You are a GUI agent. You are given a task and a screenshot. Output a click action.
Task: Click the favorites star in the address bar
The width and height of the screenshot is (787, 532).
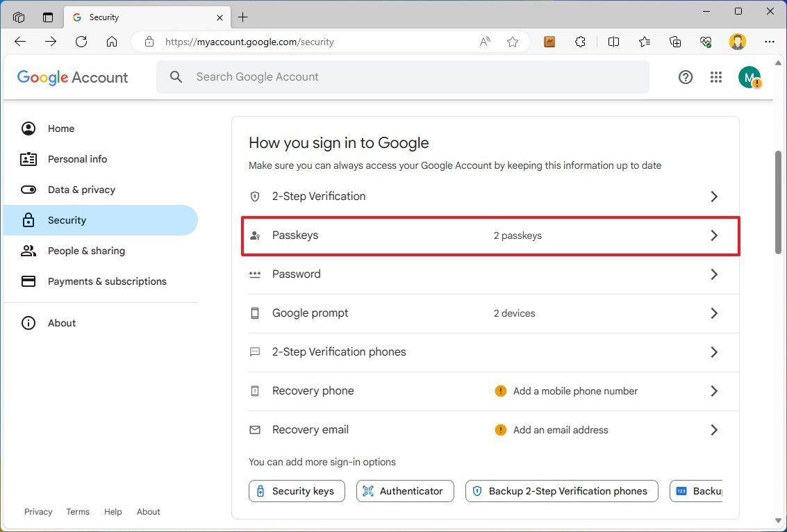(513, 42)
